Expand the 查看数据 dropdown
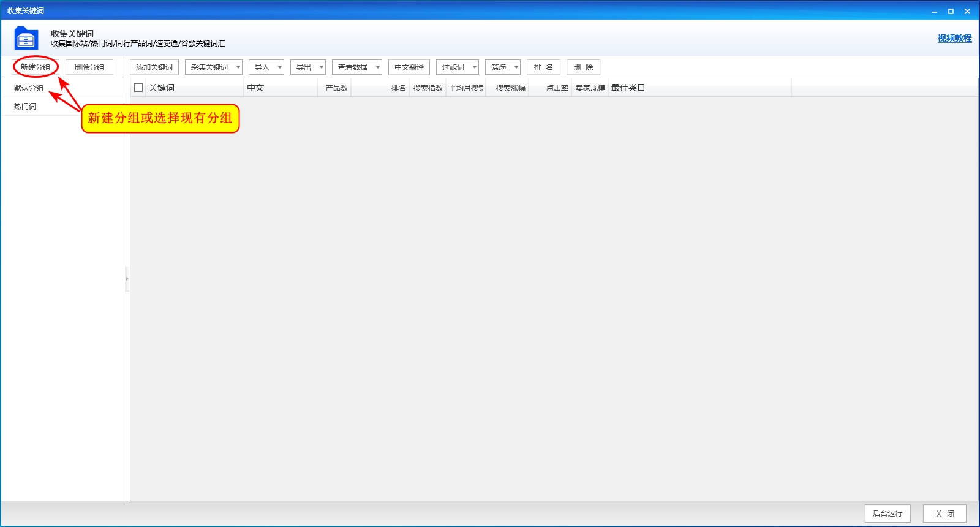 (x=357, y=67)
